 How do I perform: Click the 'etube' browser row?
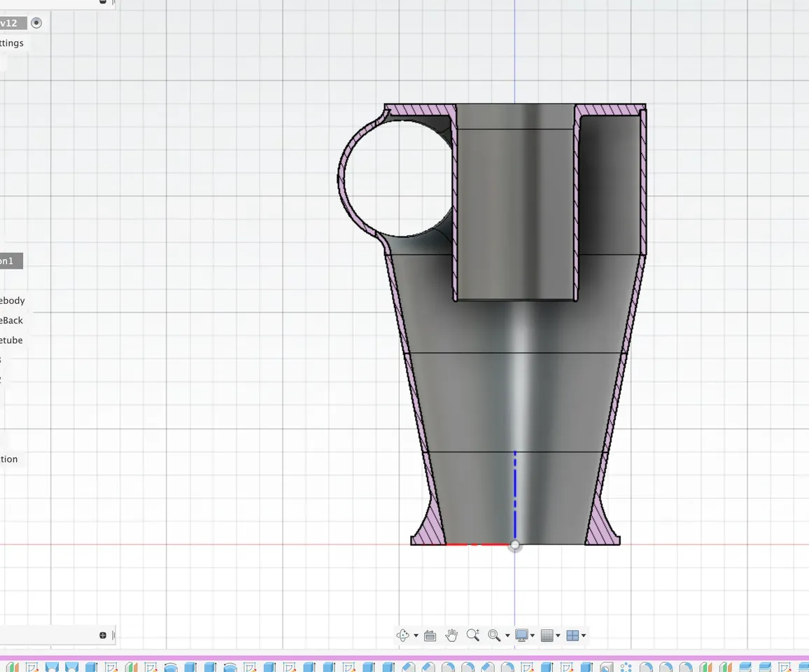click(11, 340)
